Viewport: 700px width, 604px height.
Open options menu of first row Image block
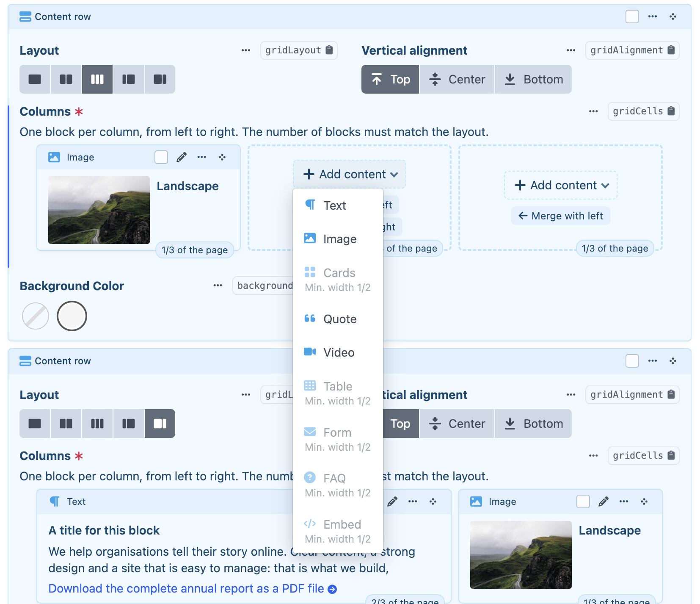click(202, 157)
